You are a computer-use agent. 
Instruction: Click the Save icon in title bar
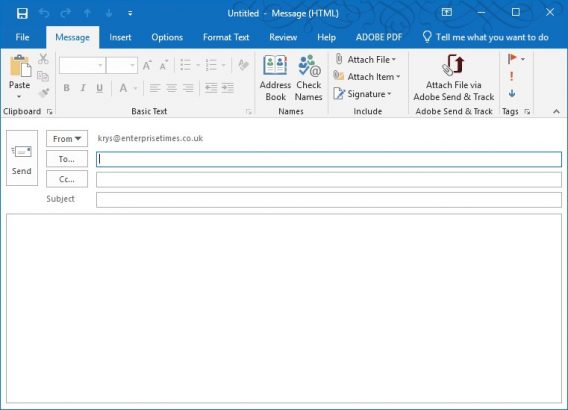[22, 13]
